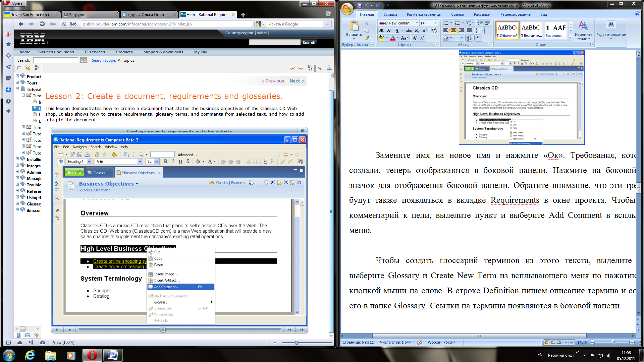The image size is (644, 362).
Task: Open Support & downloads navigation item
Action: (163, 52)
